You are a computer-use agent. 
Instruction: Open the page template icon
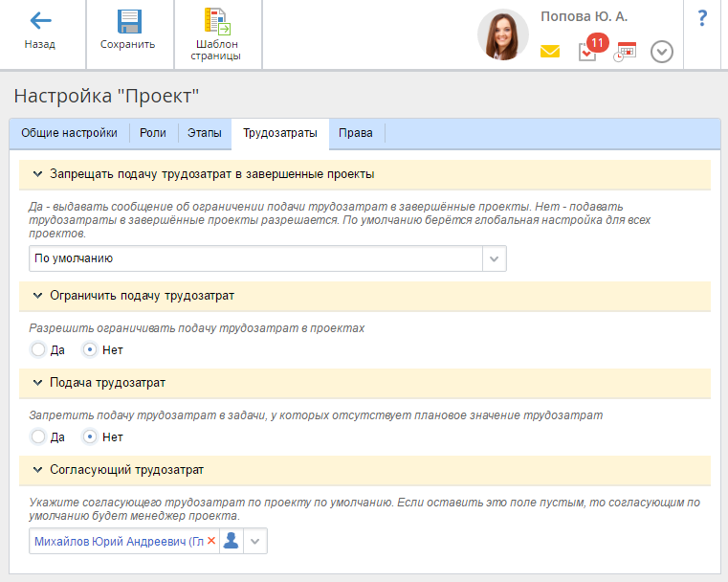(217, 21)
